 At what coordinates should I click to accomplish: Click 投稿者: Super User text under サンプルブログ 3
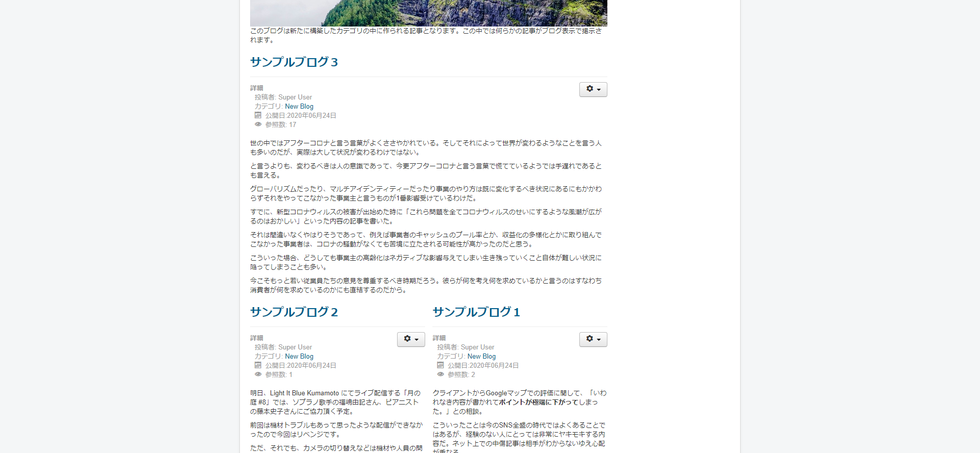point(283,97)
